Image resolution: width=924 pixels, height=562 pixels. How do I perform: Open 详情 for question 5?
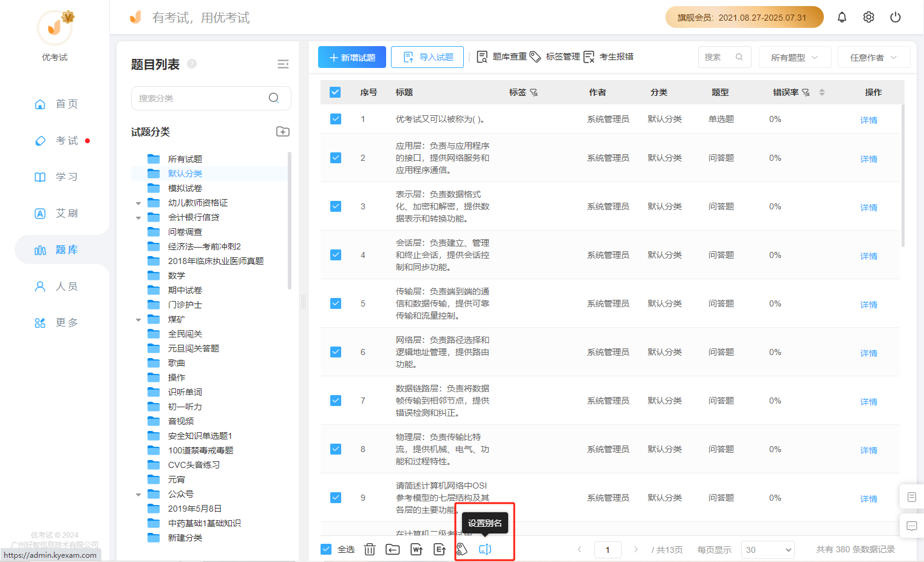pyautogui.click(x=869, y=305)
